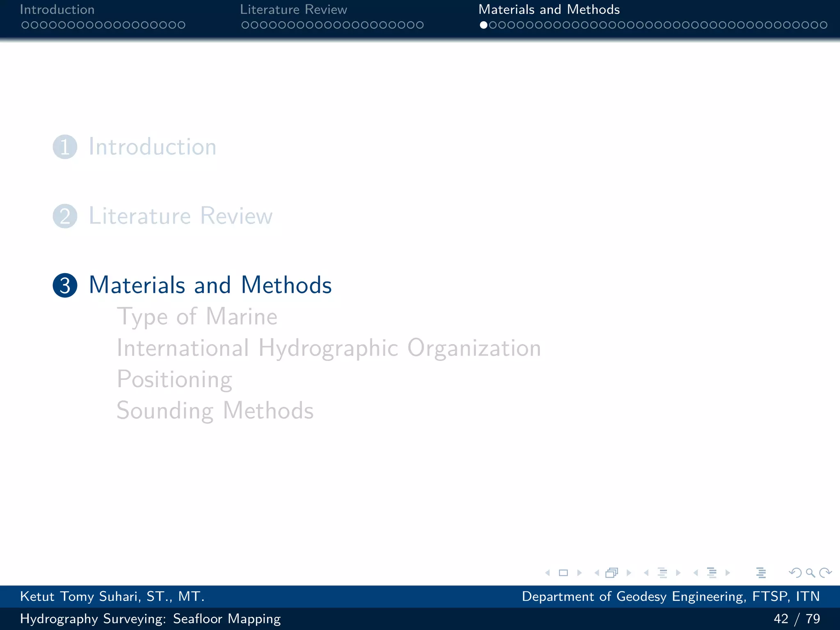This screenshot has height=630, width=840.
Task: Follow the Introduction entry in the outline
Action: (x=153, y=147)
